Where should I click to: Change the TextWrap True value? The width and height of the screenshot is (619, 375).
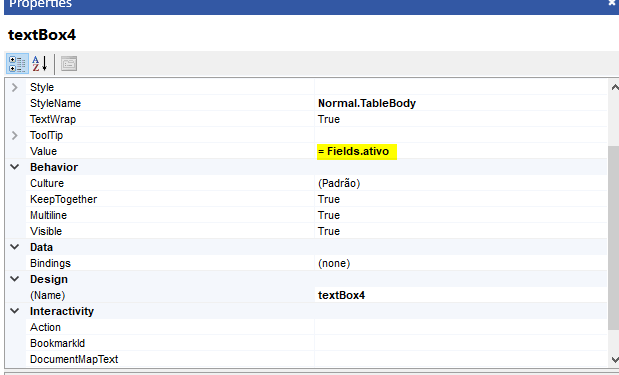(460, 119)
